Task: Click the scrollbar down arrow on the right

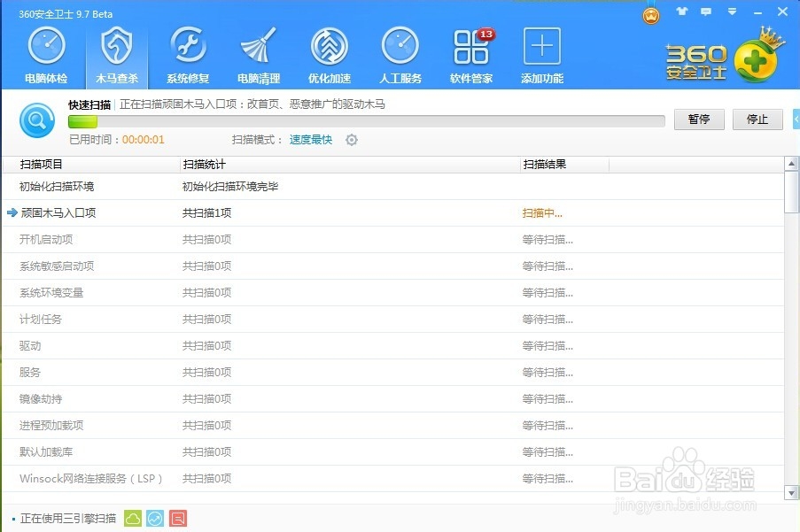Action: coord(793,493)
